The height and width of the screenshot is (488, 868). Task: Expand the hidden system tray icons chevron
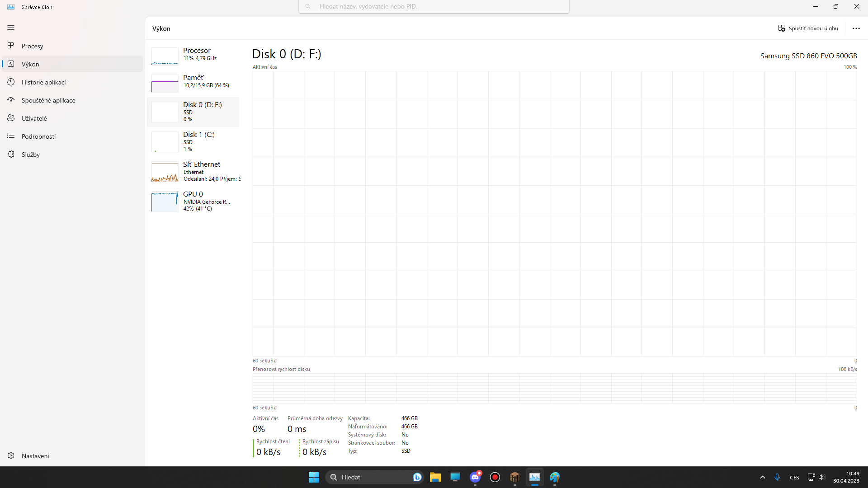coord(762,477)
